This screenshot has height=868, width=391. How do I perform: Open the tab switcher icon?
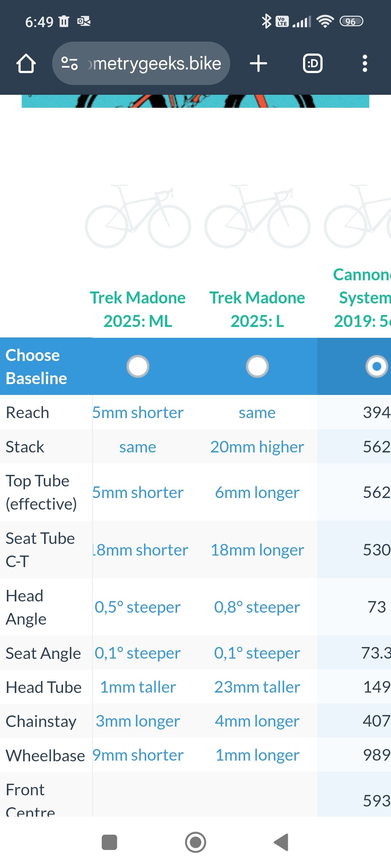coord(313,63)
